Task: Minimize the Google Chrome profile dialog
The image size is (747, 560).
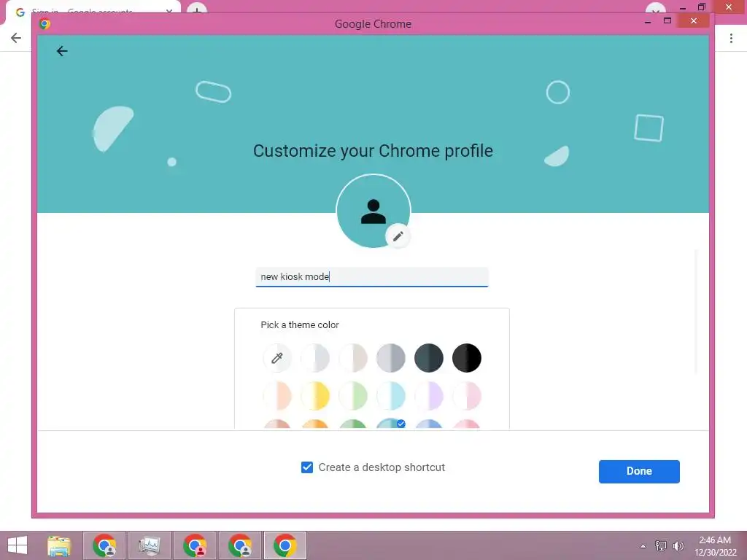Action: (x=648, y=21)
